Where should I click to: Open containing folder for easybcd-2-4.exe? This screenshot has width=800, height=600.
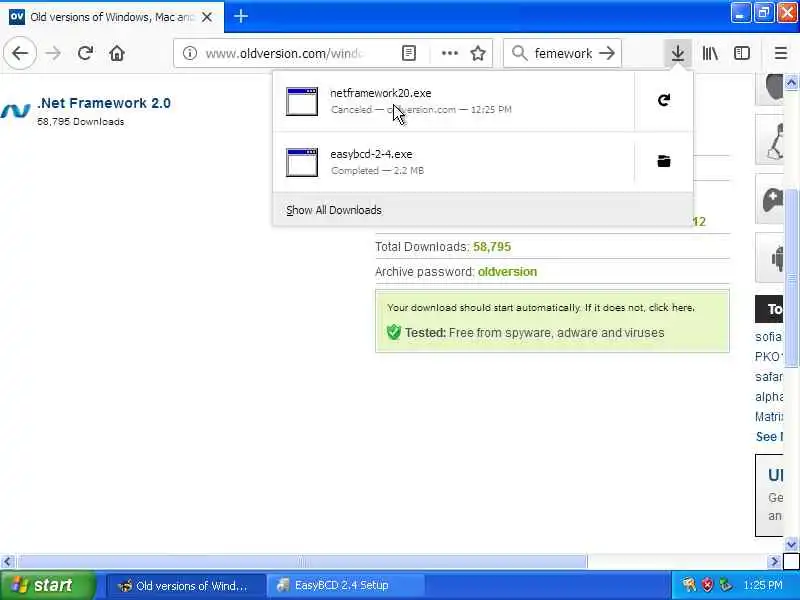(663, 161)
